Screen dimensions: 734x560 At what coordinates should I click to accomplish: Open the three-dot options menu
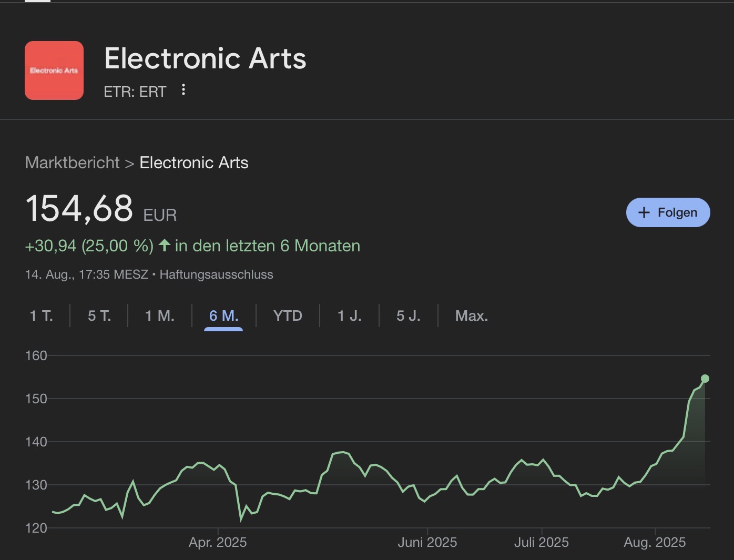click(x=183, y=90)
